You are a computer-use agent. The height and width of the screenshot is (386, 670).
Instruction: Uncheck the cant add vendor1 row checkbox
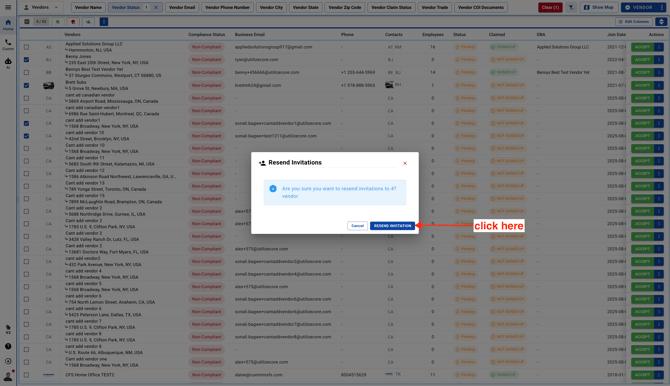26,123
